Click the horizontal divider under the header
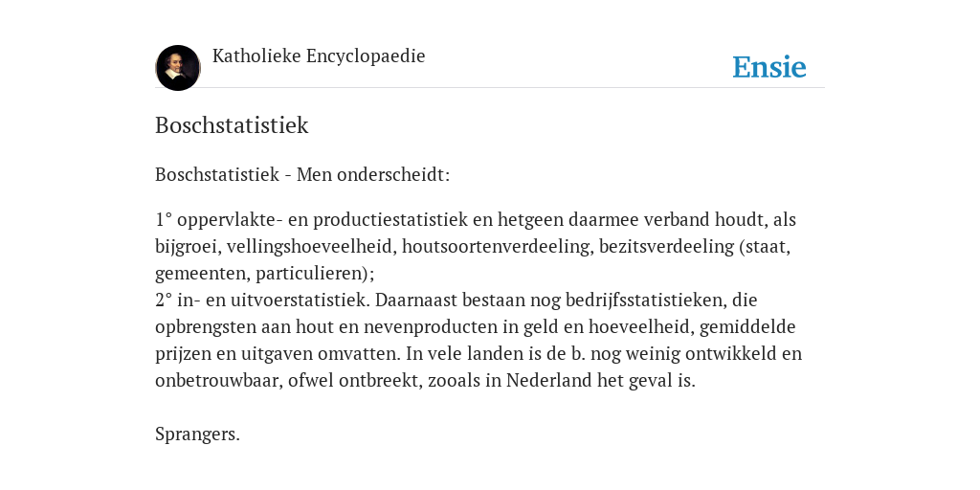The width and height of the screenshot is (980, 490). (x=490, y=87)
